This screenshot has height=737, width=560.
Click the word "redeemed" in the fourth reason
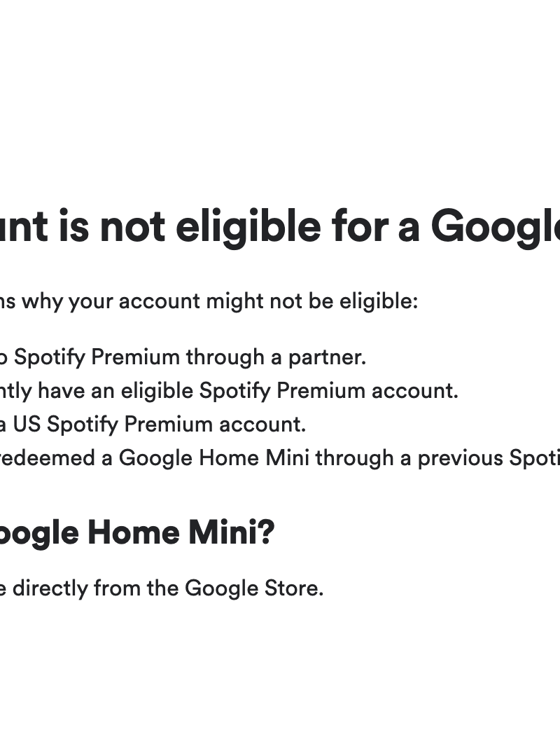(x=57, y=458)
